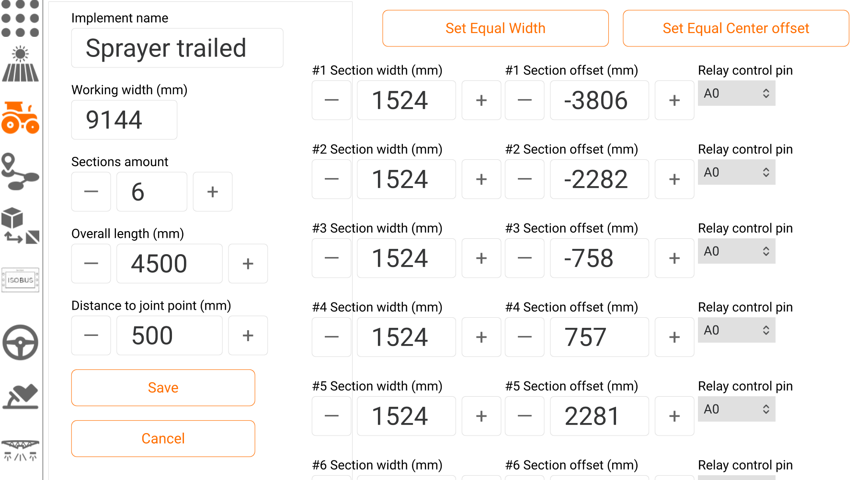Select the orange tractor icon
The width and height of the screenshot is (868, 480).
20,117
